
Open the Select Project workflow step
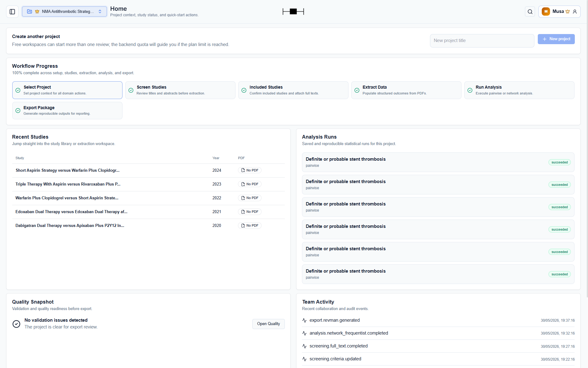coord(67,90)
